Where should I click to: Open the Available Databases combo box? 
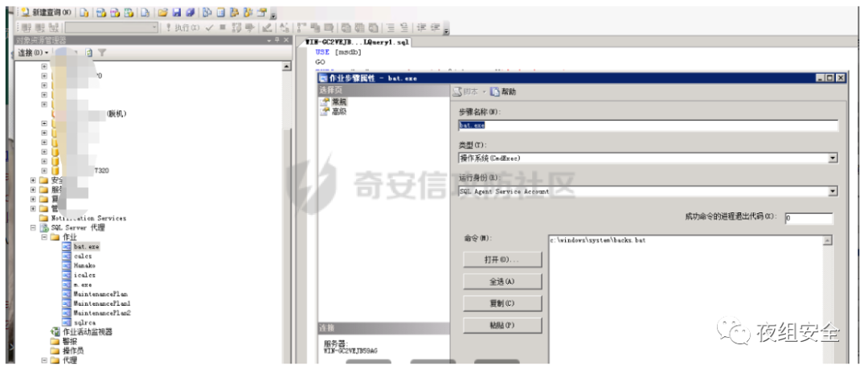point(111,27)
